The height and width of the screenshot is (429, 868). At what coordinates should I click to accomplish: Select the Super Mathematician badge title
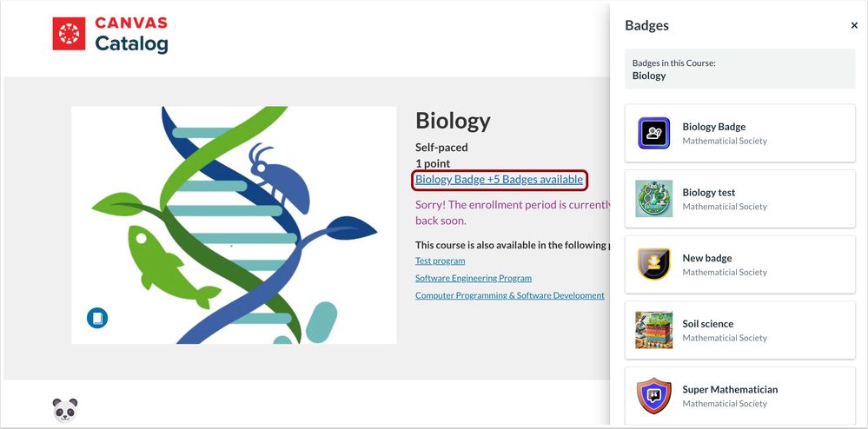coord(730,389)
